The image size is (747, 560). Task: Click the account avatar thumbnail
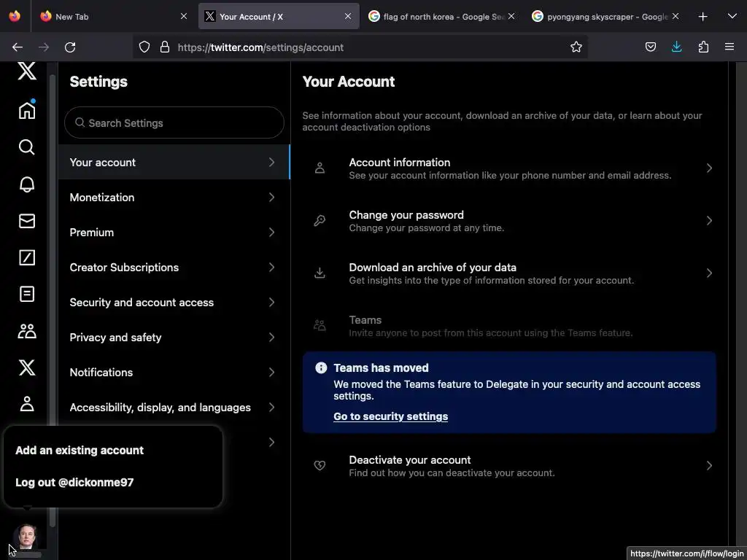[x=26, y=536]
